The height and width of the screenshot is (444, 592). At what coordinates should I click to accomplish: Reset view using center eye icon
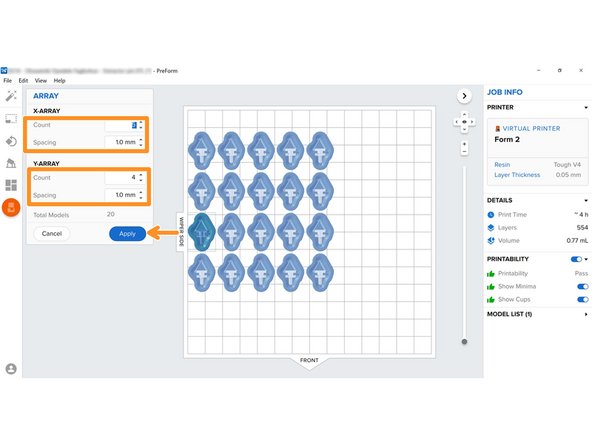coord(464,122)
